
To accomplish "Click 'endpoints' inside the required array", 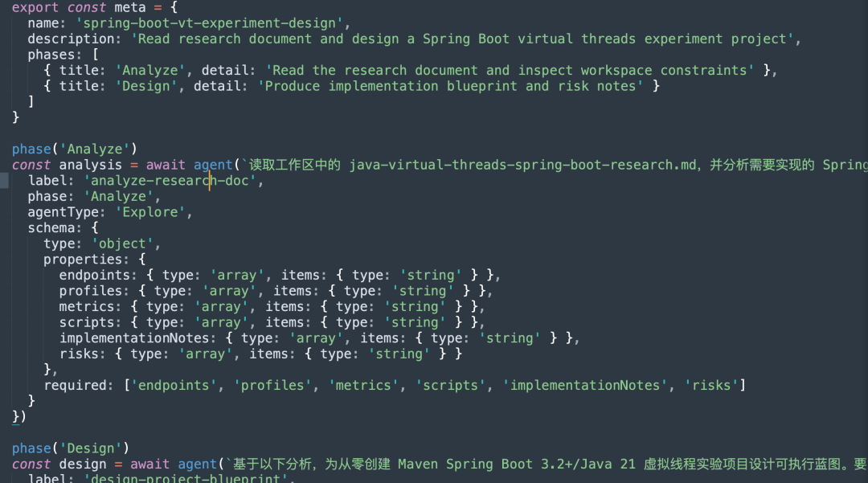I will tap(174, 386).
